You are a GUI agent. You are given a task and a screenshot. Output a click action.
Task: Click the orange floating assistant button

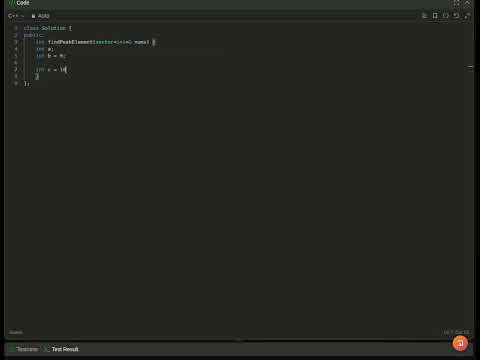[x=460, y=343]
